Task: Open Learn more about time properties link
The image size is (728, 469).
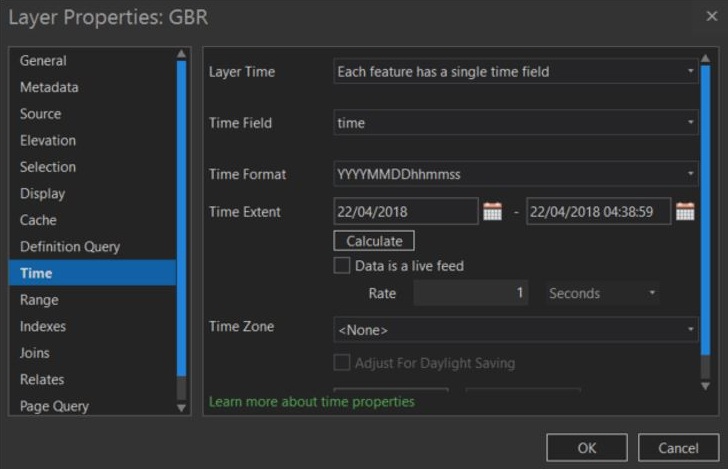Action: coord(312,401)
